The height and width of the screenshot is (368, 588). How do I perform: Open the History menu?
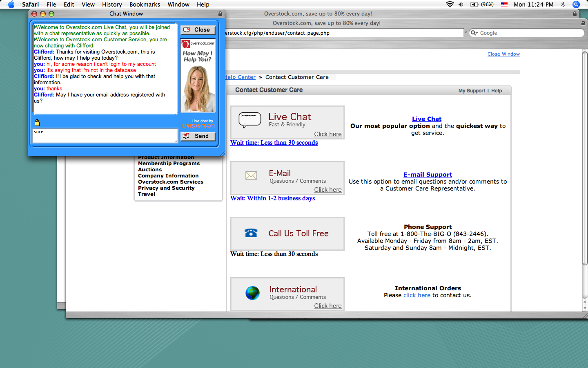[112, 4]
